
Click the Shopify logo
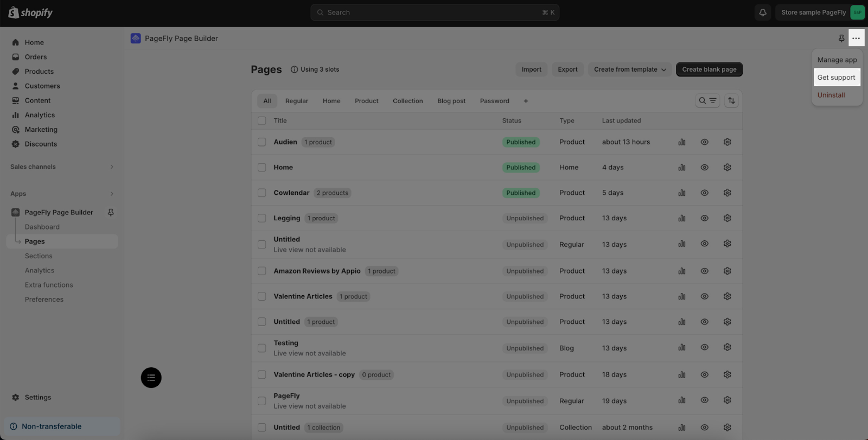coord(30,12)
